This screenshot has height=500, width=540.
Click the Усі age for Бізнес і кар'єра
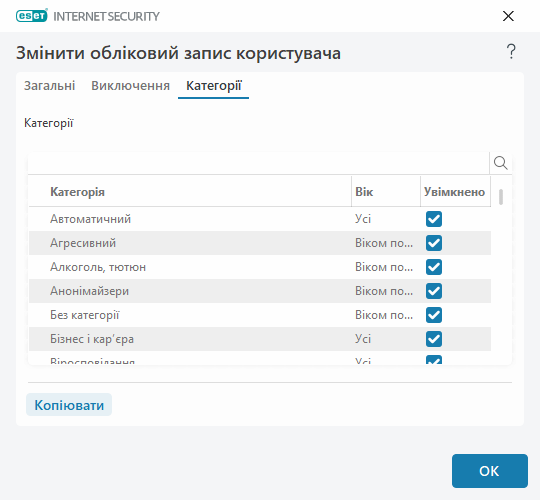363,339
